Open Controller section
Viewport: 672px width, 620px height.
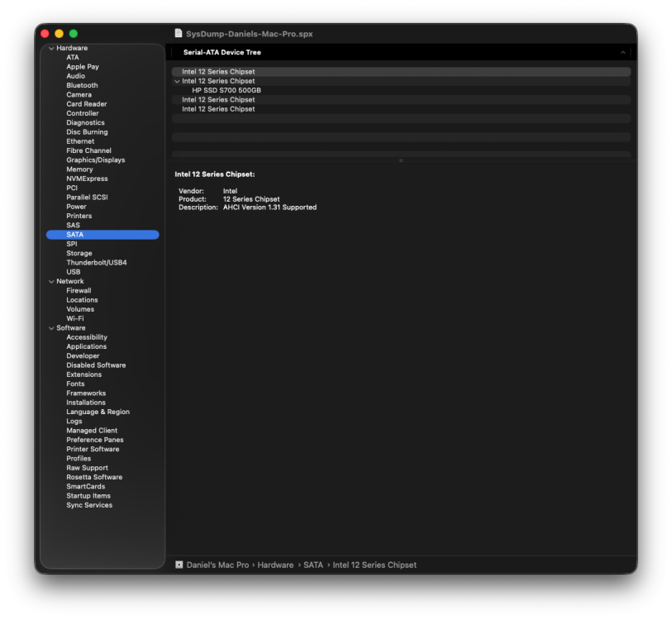(83, 113)
